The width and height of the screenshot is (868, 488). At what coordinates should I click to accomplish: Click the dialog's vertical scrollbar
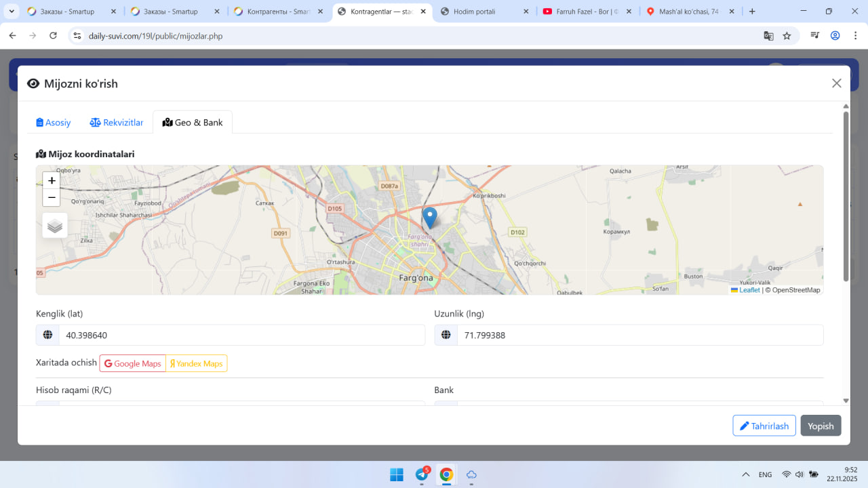pos(846,197)
